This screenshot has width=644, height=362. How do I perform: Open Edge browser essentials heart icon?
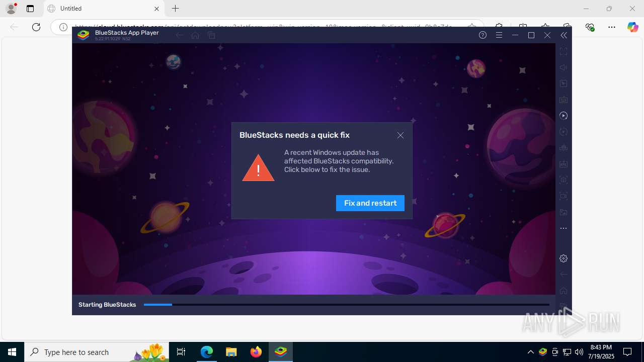click(x=590, y=27)
